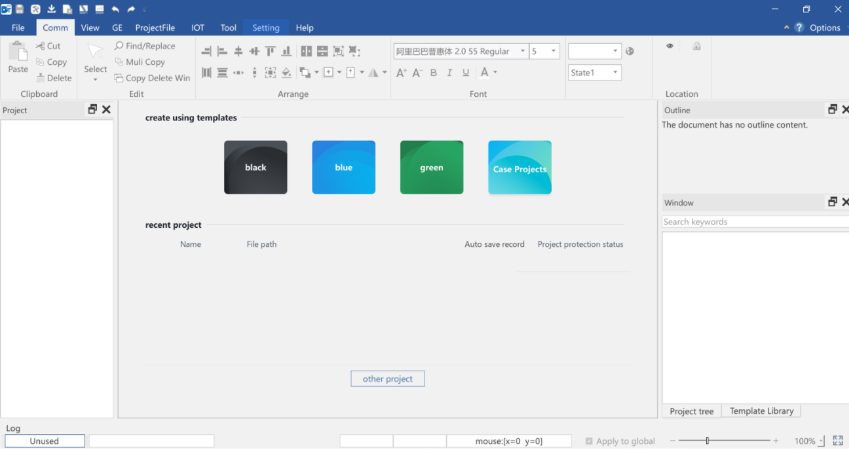The image size is (849, 450).
Task: Click the undo arrow in title bar
Action: tap(115, 9)
